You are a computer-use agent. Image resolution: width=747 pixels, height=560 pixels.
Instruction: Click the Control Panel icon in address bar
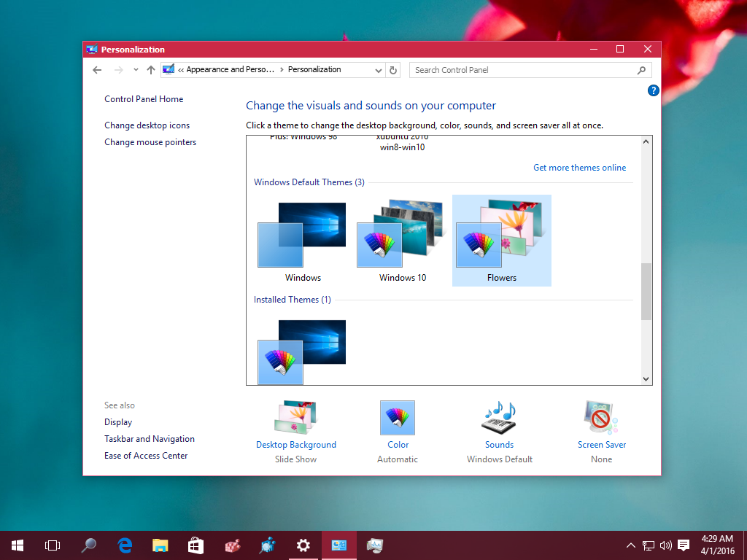click(x=169, y=69)
